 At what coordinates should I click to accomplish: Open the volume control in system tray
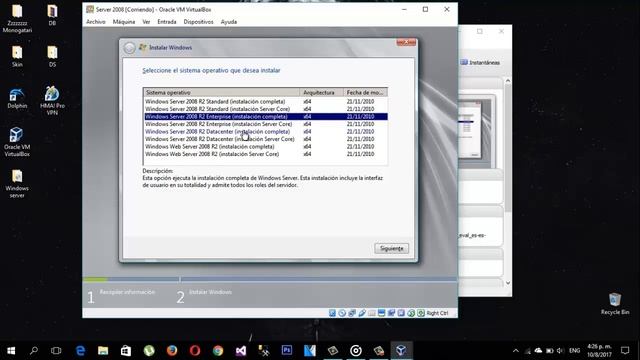560,351
